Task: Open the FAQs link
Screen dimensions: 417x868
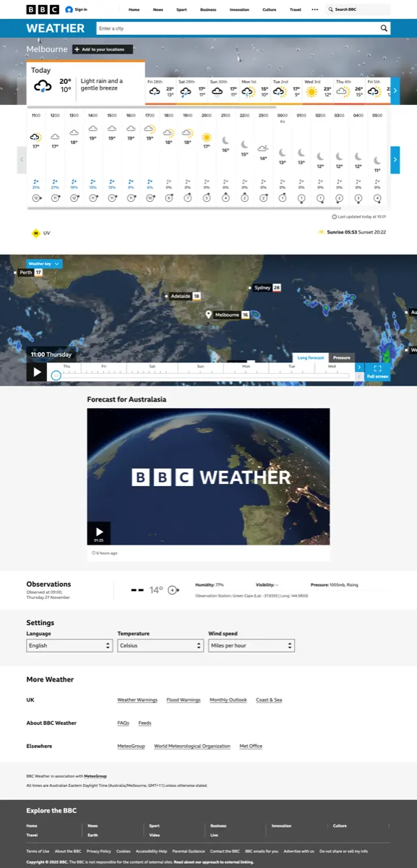Action: (x=124, y=723)
